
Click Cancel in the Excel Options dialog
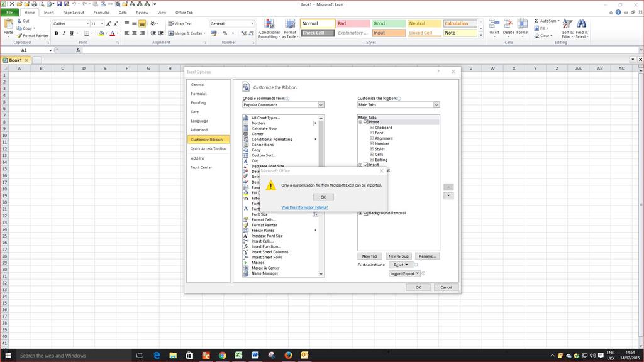tap(446, 287)
